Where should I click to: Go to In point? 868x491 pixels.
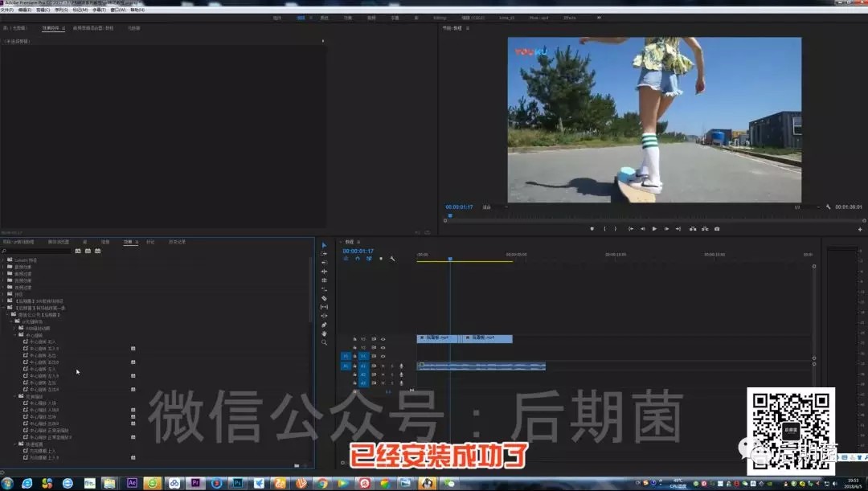pyautogui.click(x=631, y=228)
